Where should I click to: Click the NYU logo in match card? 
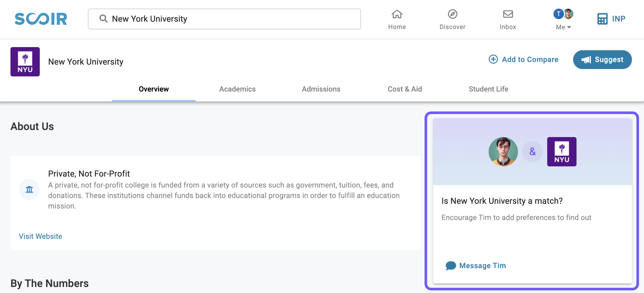562,152
